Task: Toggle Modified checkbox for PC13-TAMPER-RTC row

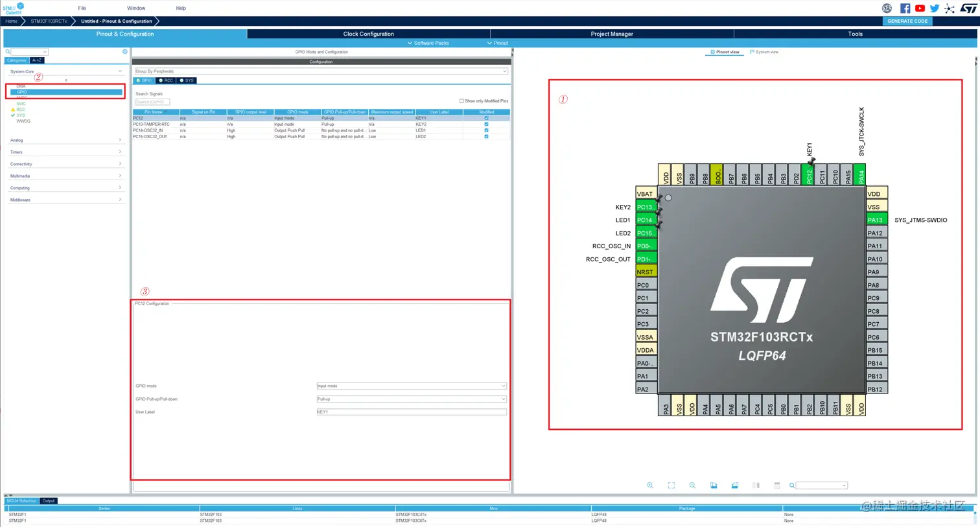Action: 486,124
